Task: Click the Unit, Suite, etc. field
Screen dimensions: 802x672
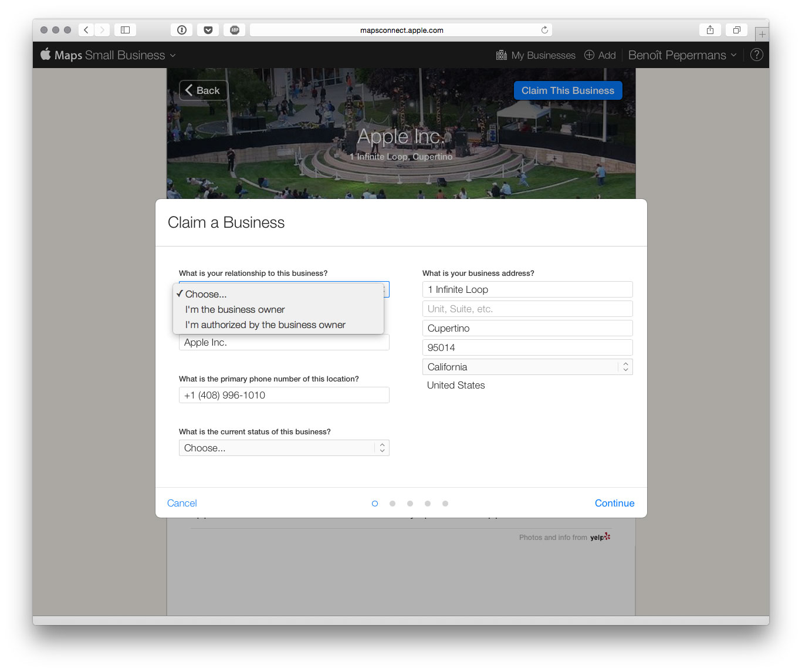Action: click(x=527, y=309)
